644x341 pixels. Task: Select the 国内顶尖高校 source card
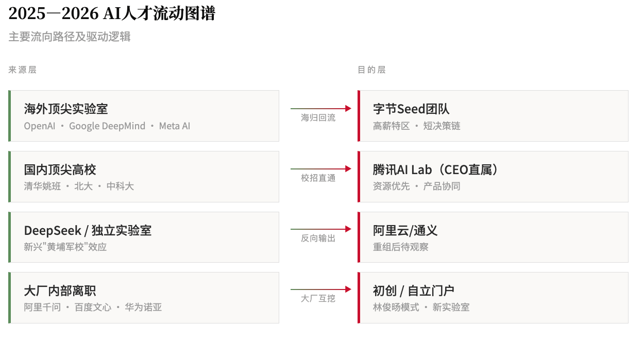[144, 177]
